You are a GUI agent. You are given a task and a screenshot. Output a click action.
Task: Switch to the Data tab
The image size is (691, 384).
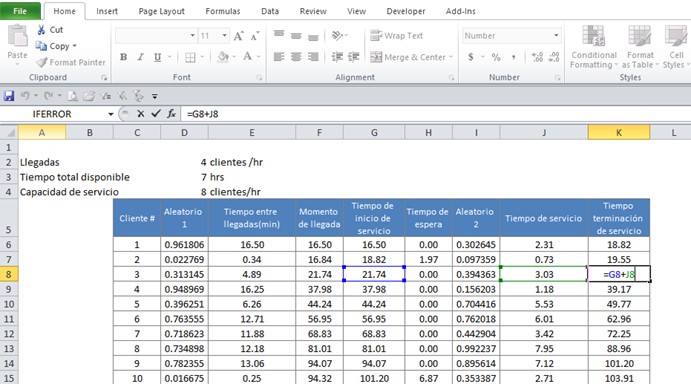click(x=270, y=11)
